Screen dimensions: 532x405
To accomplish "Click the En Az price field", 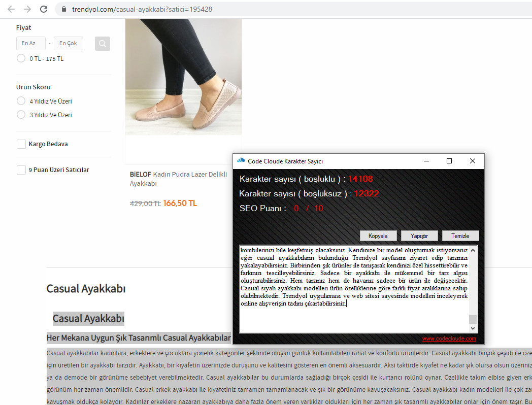I will [31, 44].
